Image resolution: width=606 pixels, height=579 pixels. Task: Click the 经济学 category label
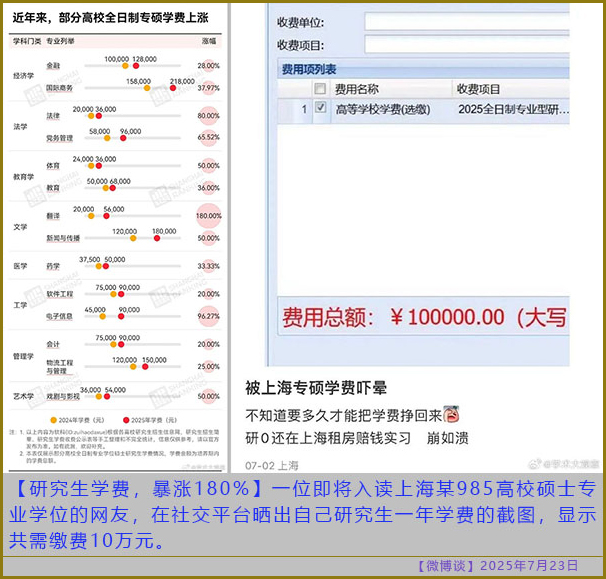(24, 76)
